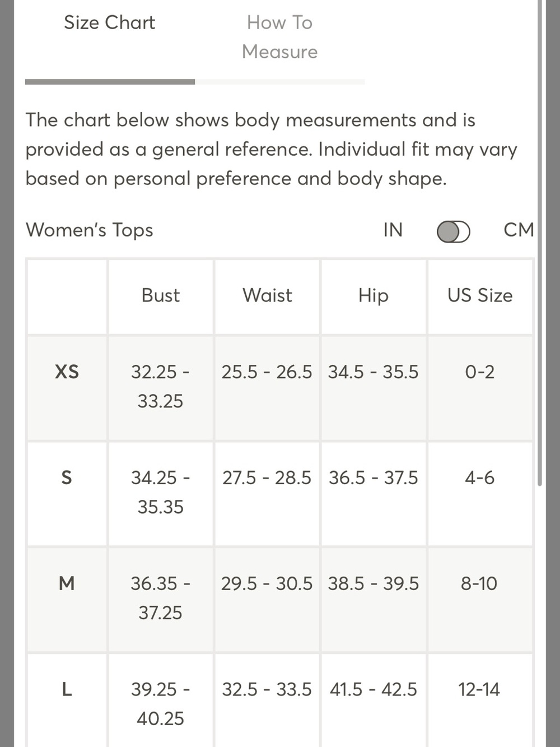
Task: Click the Bust column header
Action: point(161,295)
